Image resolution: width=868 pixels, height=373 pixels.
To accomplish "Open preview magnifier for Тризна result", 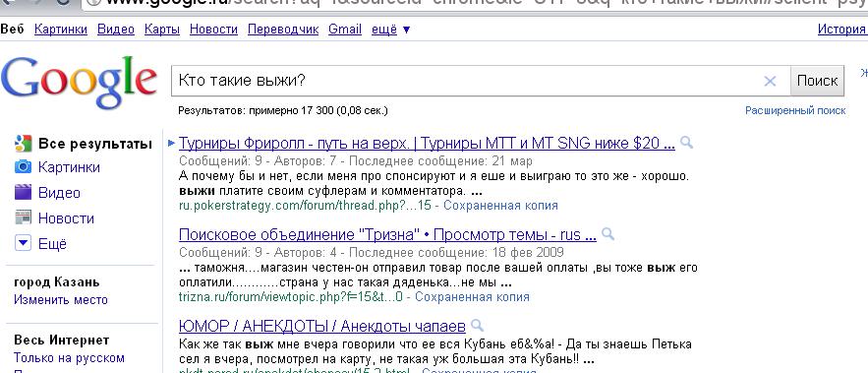I will click(x=608, y=234).
